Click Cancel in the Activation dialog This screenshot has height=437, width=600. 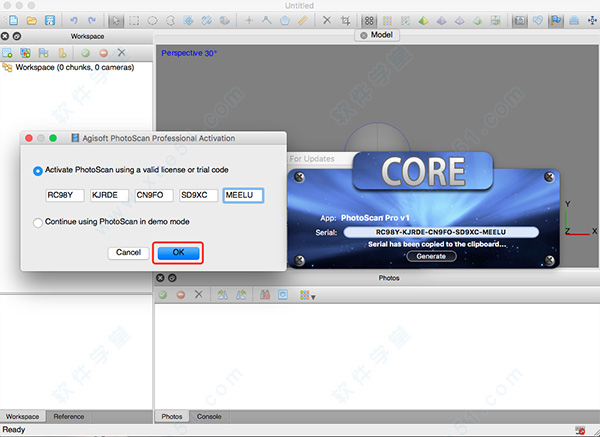tap(128, 253)
